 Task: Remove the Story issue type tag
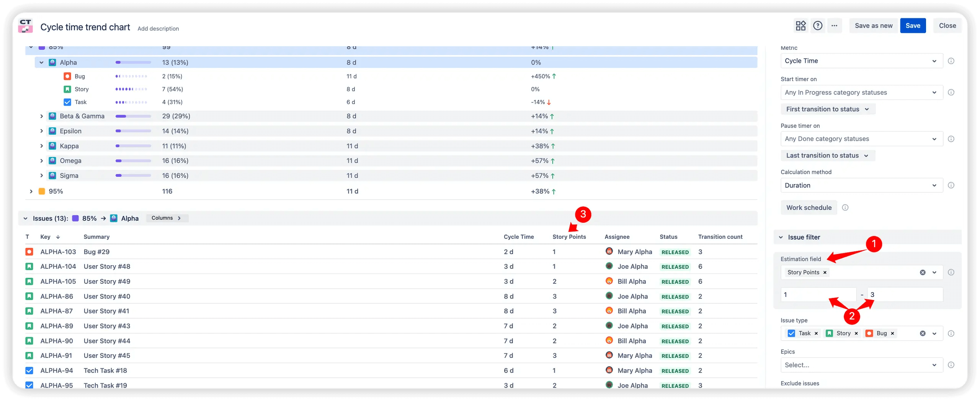(856, 333)
